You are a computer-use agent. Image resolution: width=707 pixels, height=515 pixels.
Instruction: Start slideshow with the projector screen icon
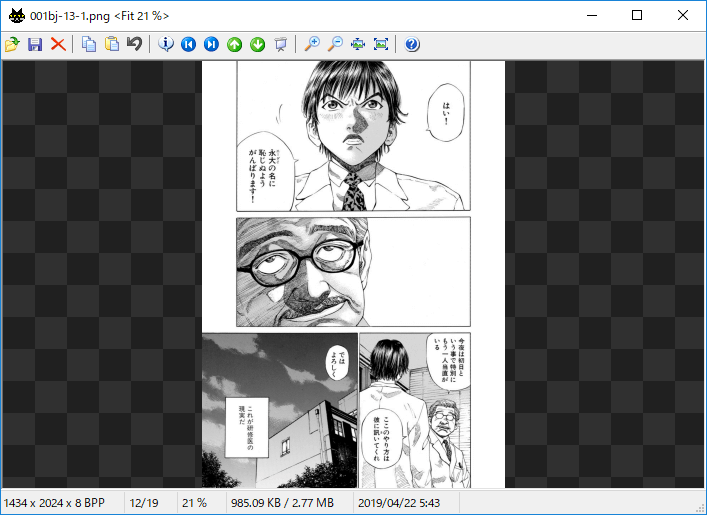click(280, 44)
